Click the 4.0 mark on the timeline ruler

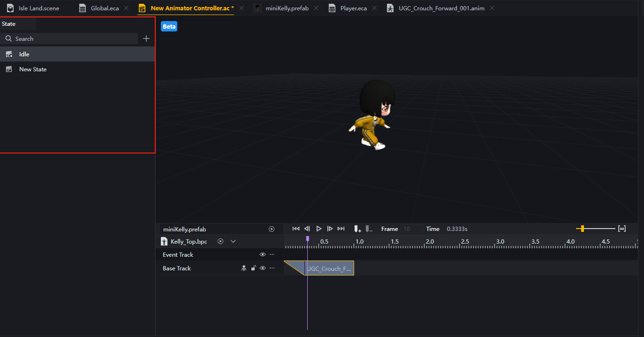click(570, 241)
